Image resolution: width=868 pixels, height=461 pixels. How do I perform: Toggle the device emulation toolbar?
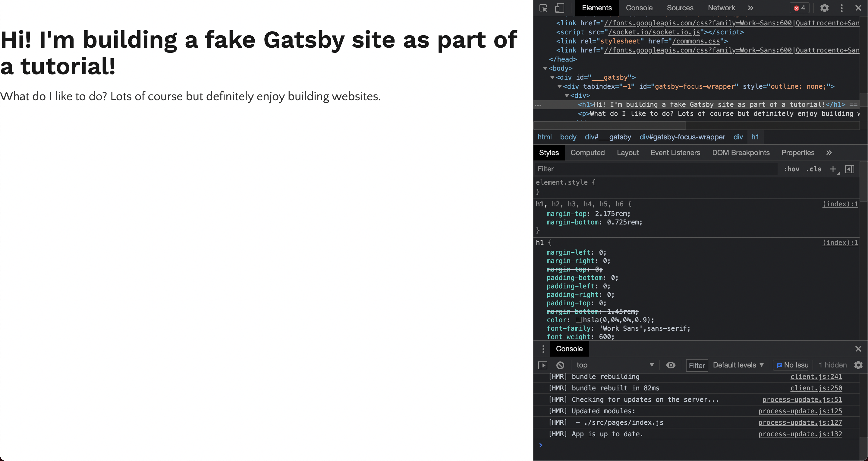[x=559, y=8]
